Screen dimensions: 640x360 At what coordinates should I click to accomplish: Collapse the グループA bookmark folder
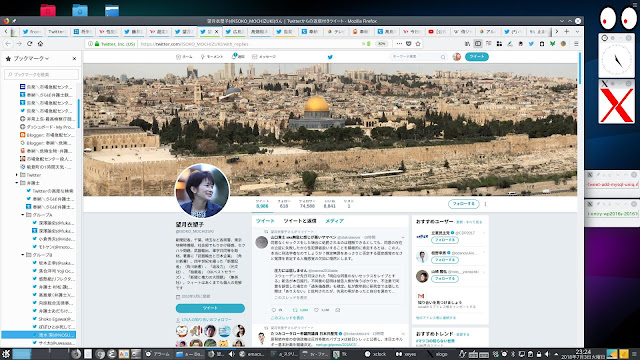pos(23,215)
